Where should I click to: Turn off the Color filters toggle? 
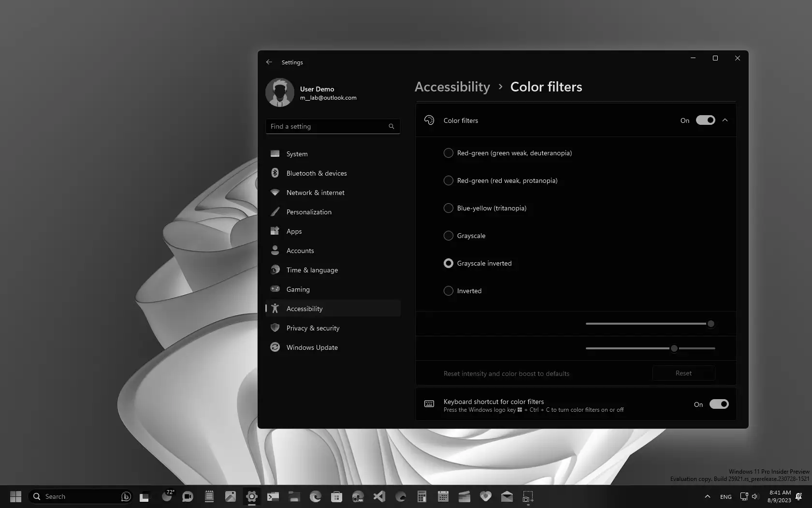[706, 120]
